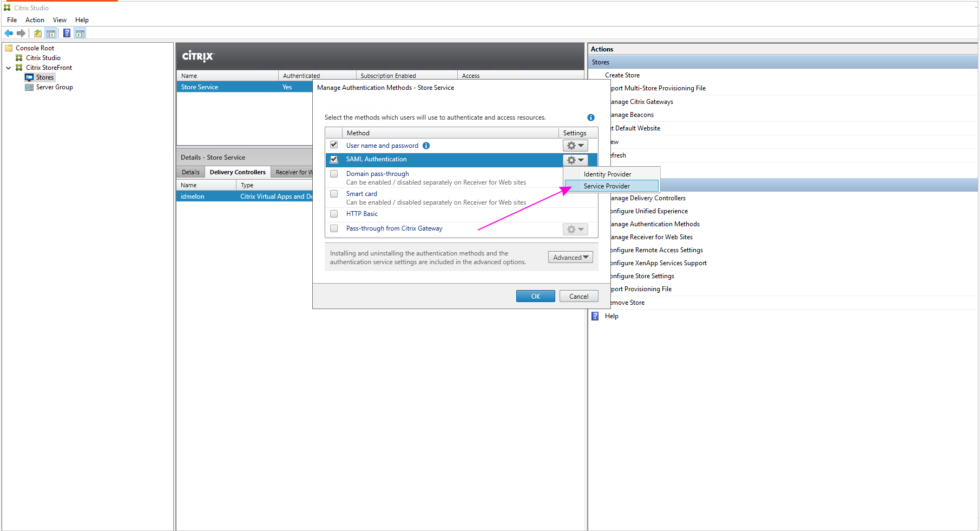This screenshot has height=531, width=980.
Task: Click Show/Hide Action Pane toolbar icon
Action: click(x=80, y=34)
